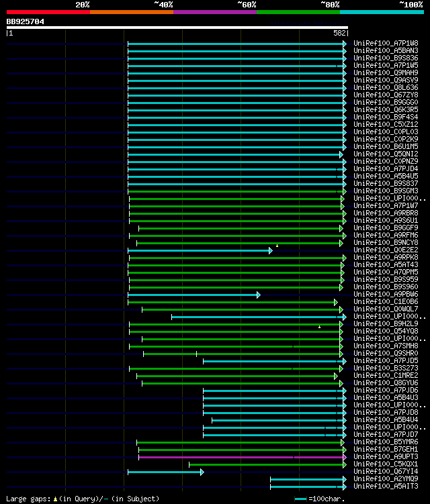Click the cyan alignment bar for UniRef100_A2YMQ9

click(x=307, y=480)
